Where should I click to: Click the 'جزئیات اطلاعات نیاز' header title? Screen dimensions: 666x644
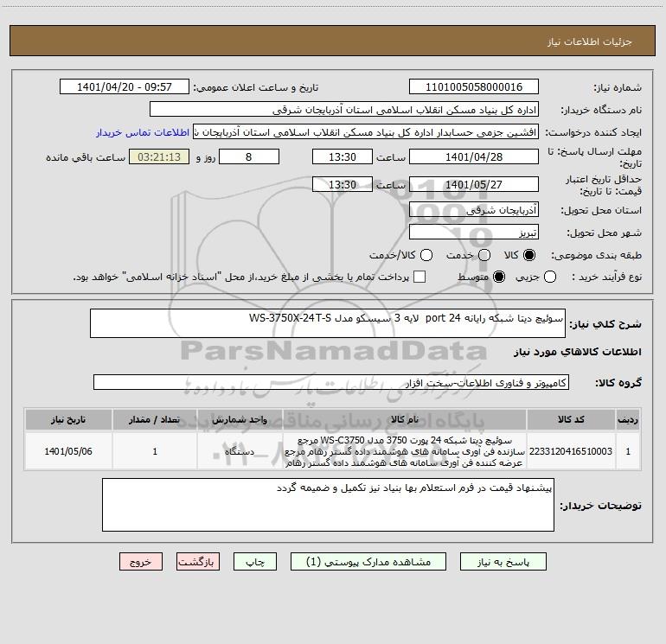(590, 41)
